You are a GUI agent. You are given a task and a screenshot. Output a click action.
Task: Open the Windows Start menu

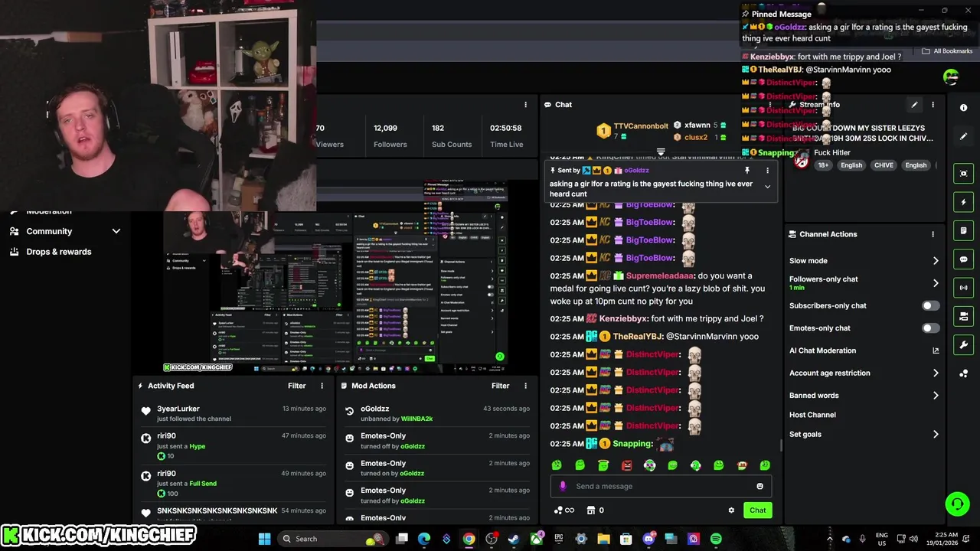(x=264, y=539)
